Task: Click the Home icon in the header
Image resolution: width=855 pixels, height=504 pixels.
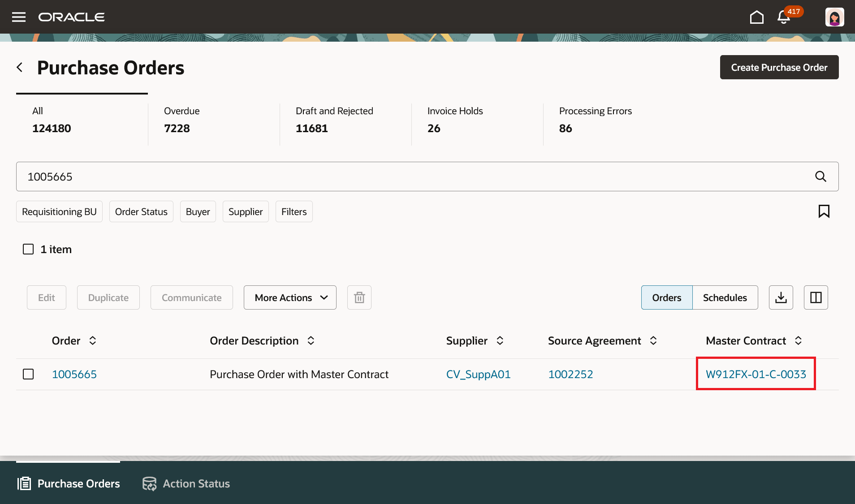Action: click(757, 17)
